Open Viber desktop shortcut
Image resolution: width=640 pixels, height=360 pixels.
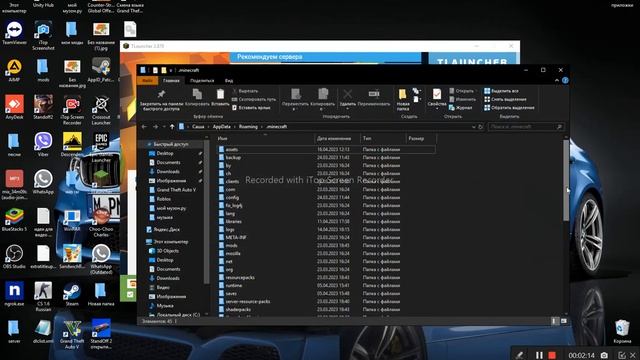point(43,145)
